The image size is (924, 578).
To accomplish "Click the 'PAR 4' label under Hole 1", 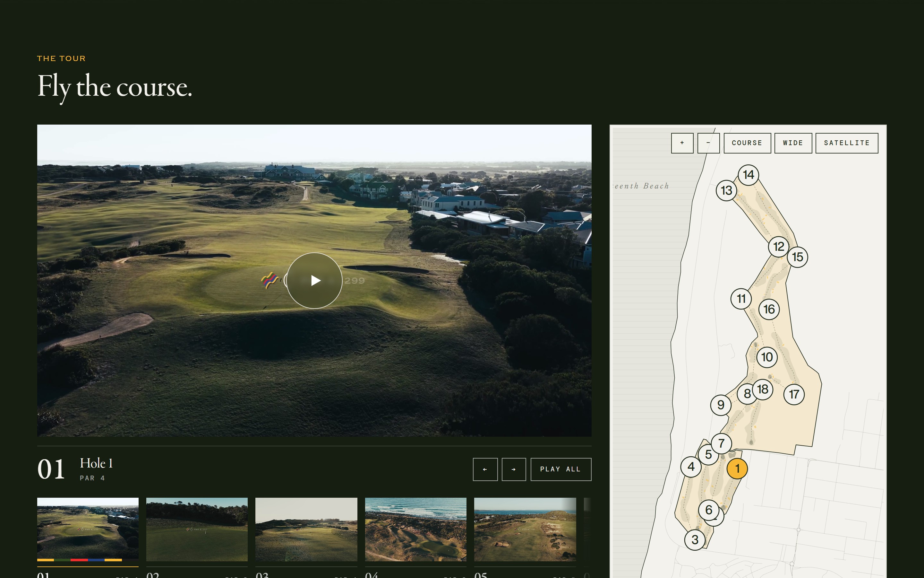I will (x=92, y=478).
